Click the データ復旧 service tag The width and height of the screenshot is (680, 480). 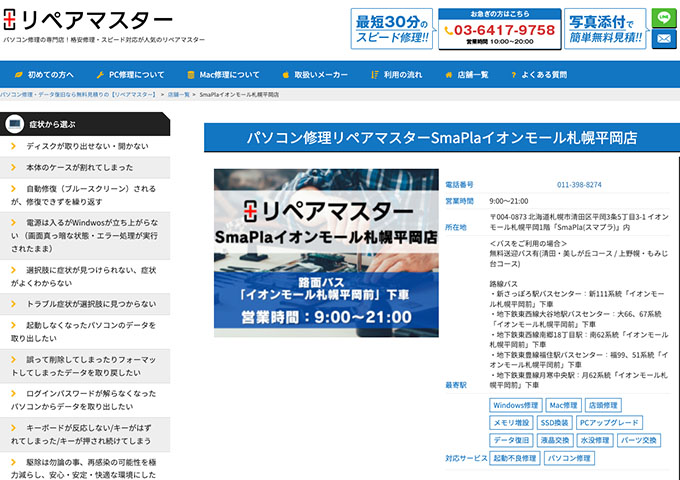pos(511,440)
